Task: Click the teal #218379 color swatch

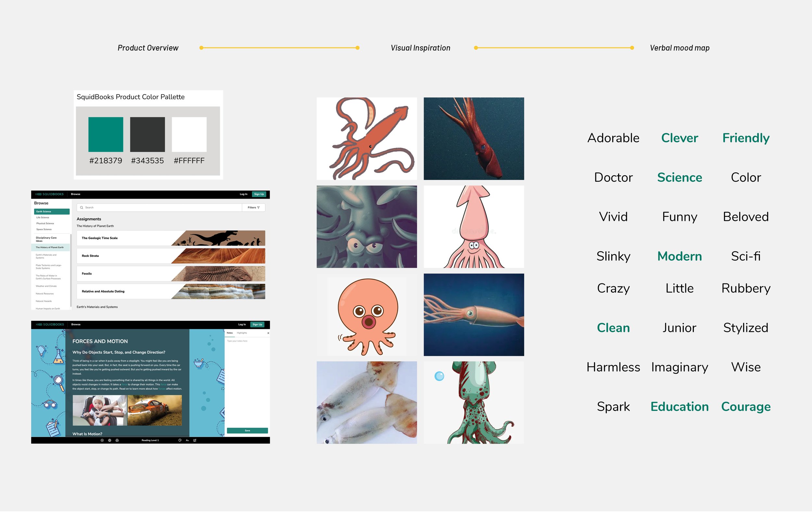Action: (x=106, y=135)
